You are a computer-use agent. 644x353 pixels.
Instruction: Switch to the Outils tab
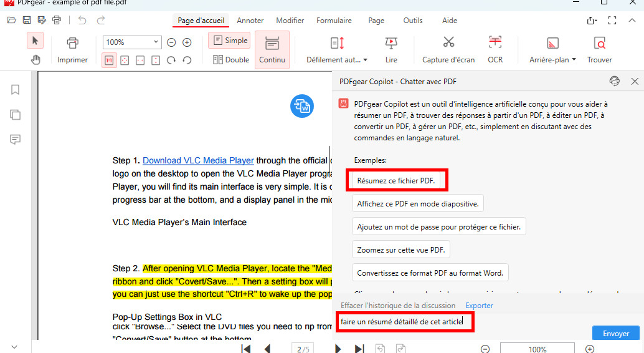[413, 20]
